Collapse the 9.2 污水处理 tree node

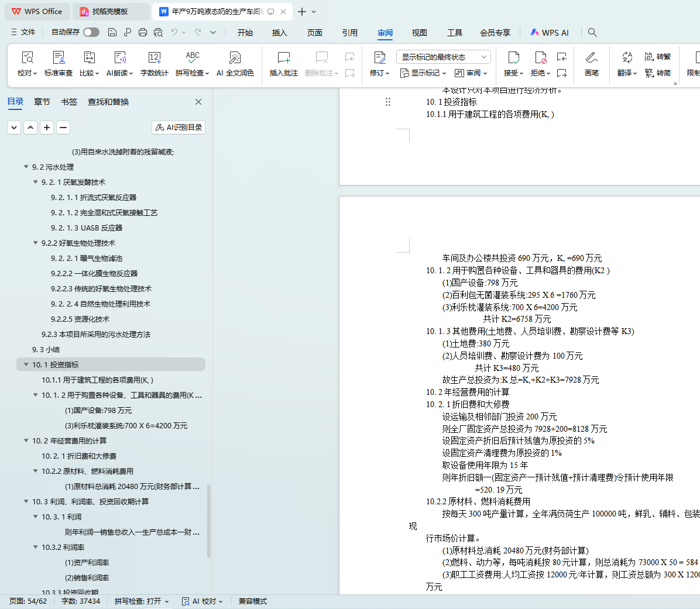26,167
